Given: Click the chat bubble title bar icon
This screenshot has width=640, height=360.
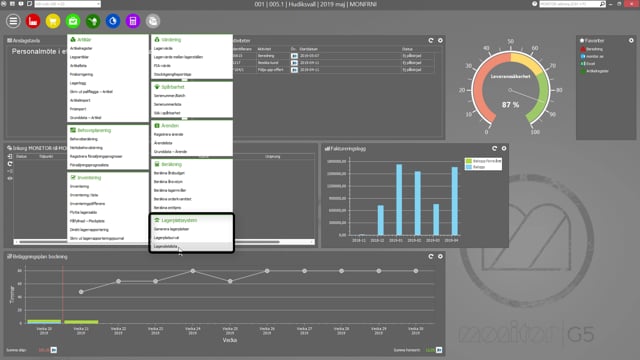Looking at the screenshot, I should 21,4.
